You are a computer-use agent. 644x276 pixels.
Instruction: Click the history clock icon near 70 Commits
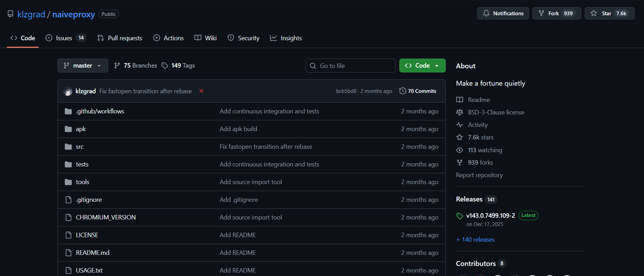click(x=402, y=91)
